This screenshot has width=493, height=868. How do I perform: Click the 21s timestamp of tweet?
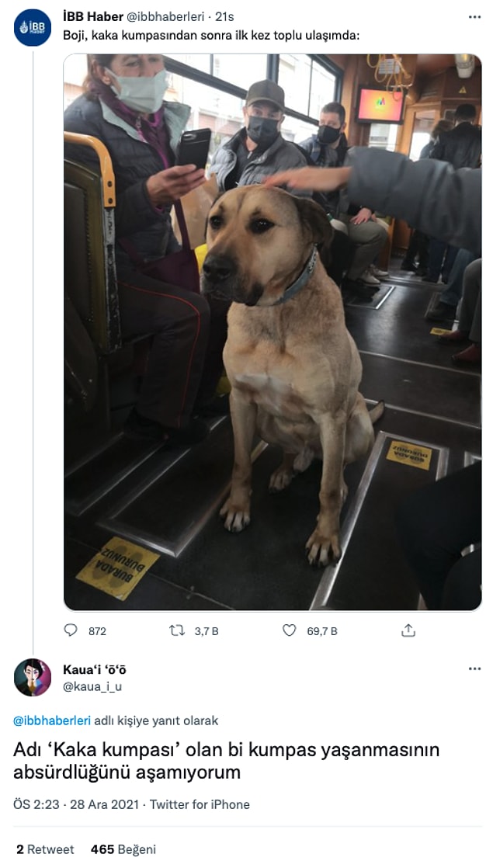pos(224,16)
